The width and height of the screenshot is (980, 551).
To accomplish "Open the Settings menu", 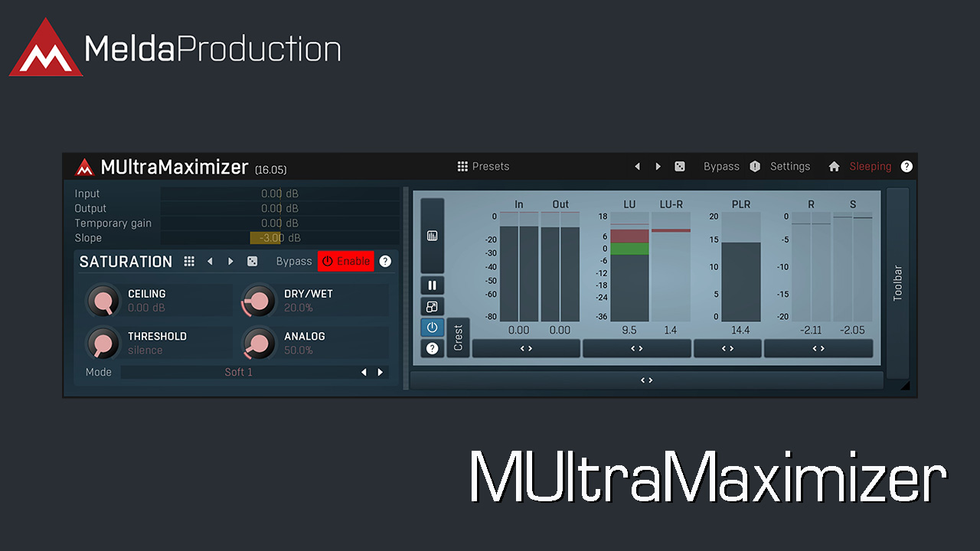I will (x=789, y=167).
